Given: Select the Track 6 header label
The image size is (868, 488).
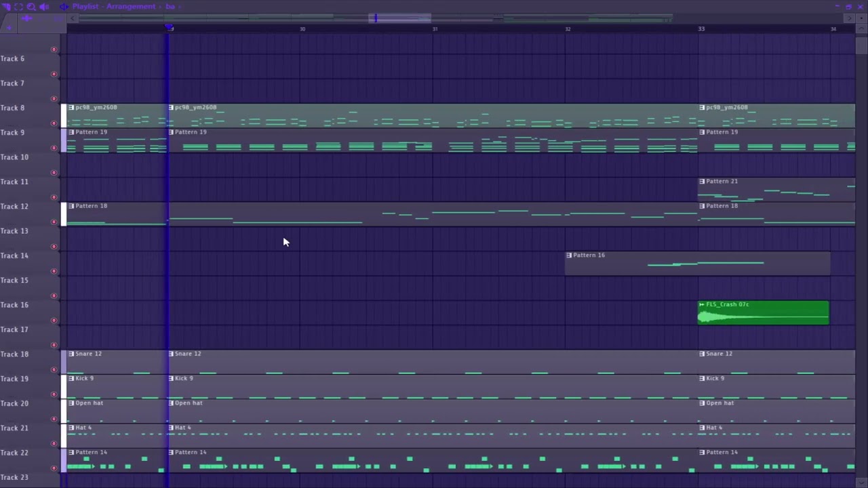Looking at the screenshot, I should click(x=12, y=58).
